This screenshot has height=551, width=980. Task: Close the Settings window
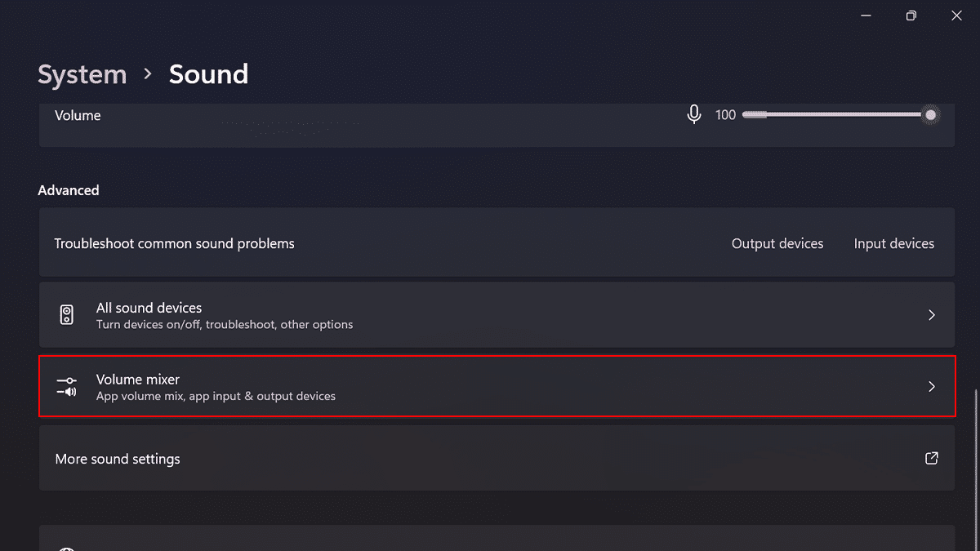click(x=956, y=16)
